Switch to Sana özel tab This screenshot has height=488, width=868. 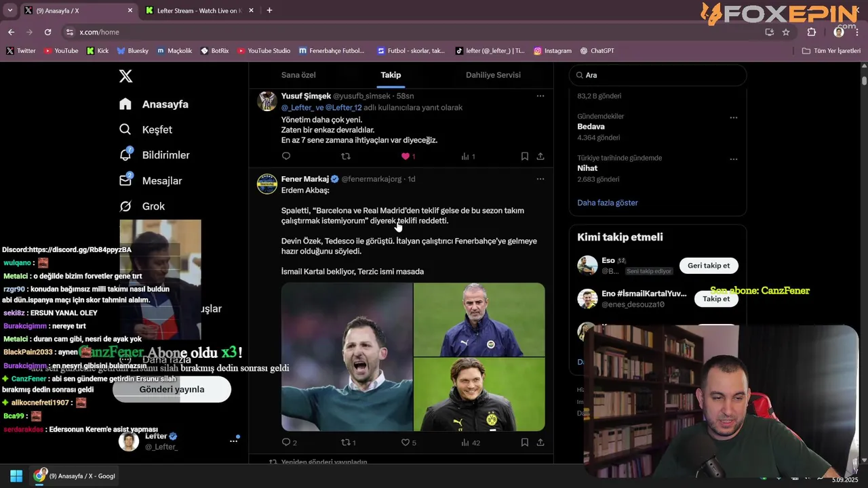pos(298,75)
